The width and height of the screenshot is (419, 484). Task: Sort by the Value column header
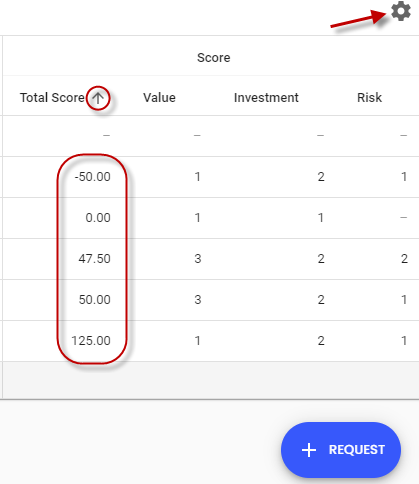[159, 98]
